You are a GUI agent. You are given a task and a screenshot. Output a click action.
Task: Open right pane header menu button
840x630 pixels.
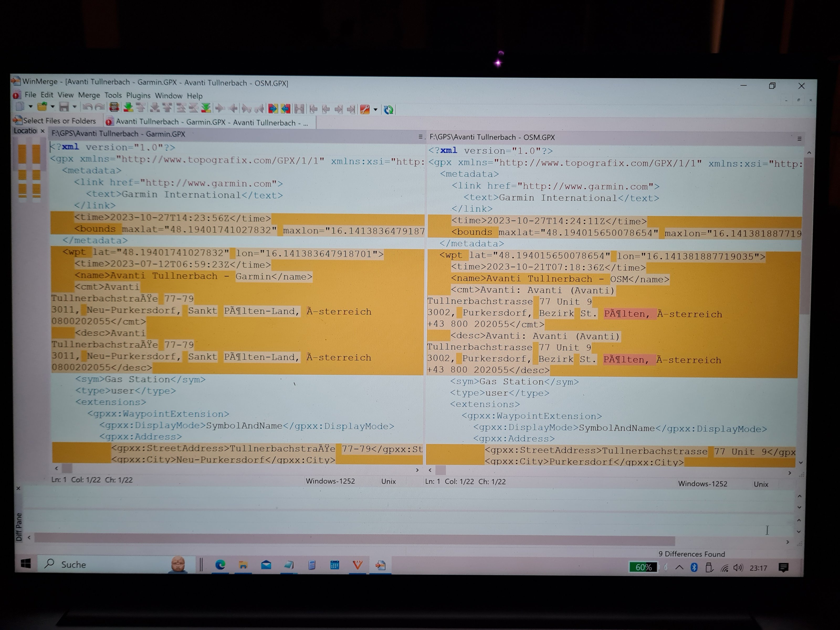[799, 139]
